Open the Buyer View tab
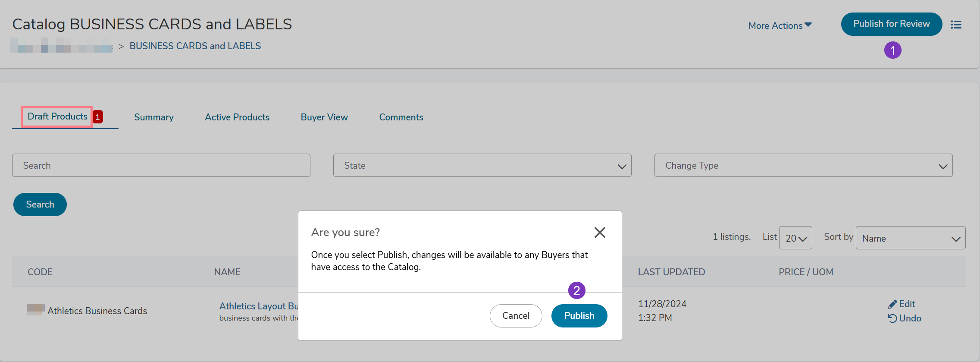This screenshot has width=980, height=362. point(324,117)
